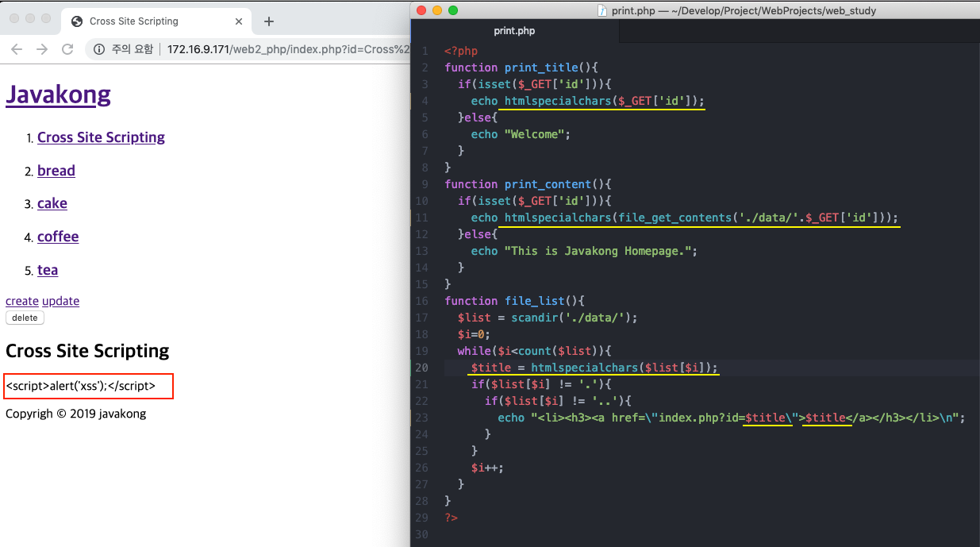980x547 pixels.
Task: Select the Cross Site Scripting browser tab
Action: (156, 21)
